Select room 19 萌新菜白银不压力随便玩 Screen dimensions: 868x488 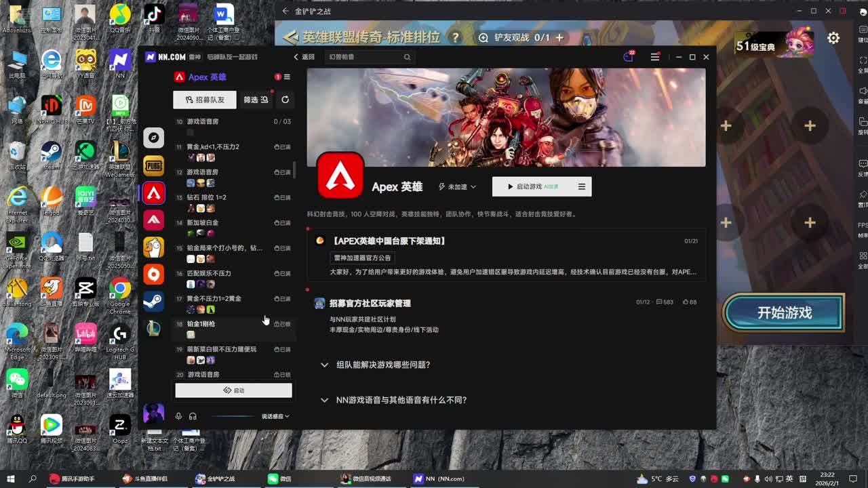pyautogui.click(x=233, y=354)
